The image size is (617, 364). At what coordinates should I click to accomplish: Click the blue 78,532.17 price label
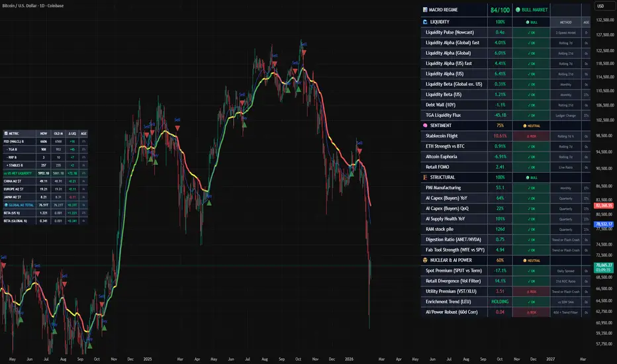(x=604, y=225)
